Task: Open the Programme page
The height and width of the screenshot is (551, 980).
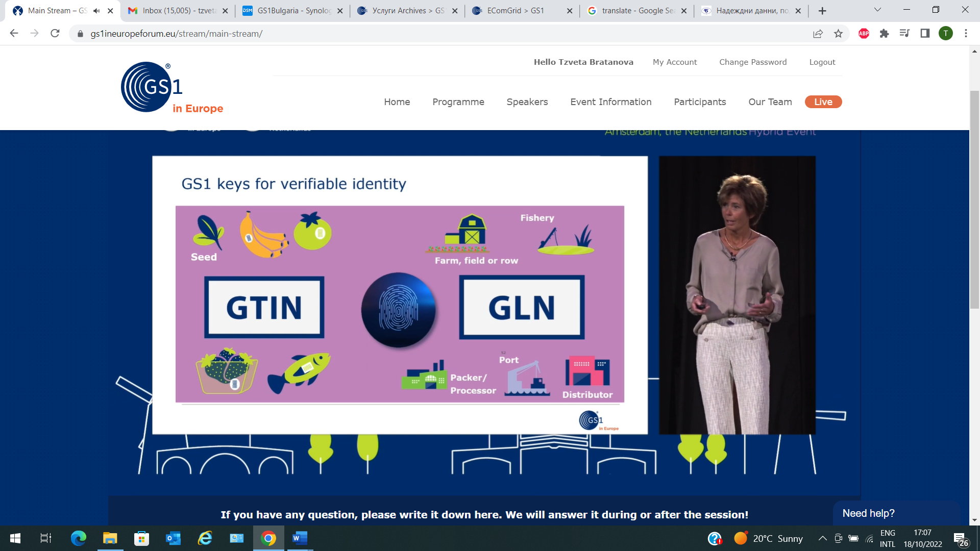Action: click(458, 102)
